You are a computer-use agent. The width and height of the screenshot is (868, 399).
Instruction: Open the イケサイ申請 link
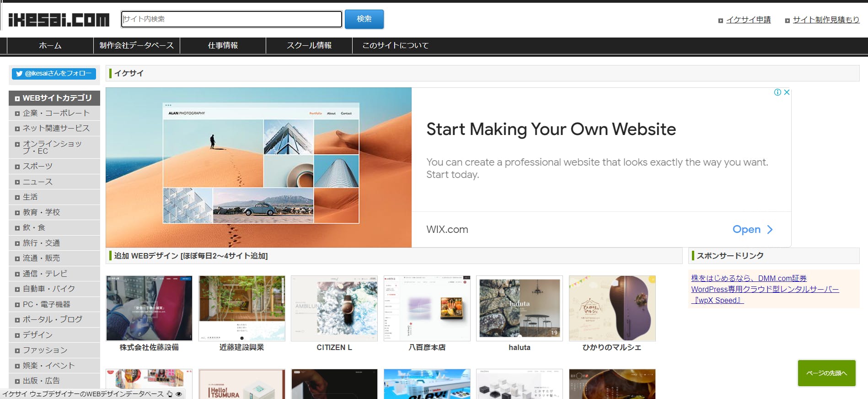748,20
